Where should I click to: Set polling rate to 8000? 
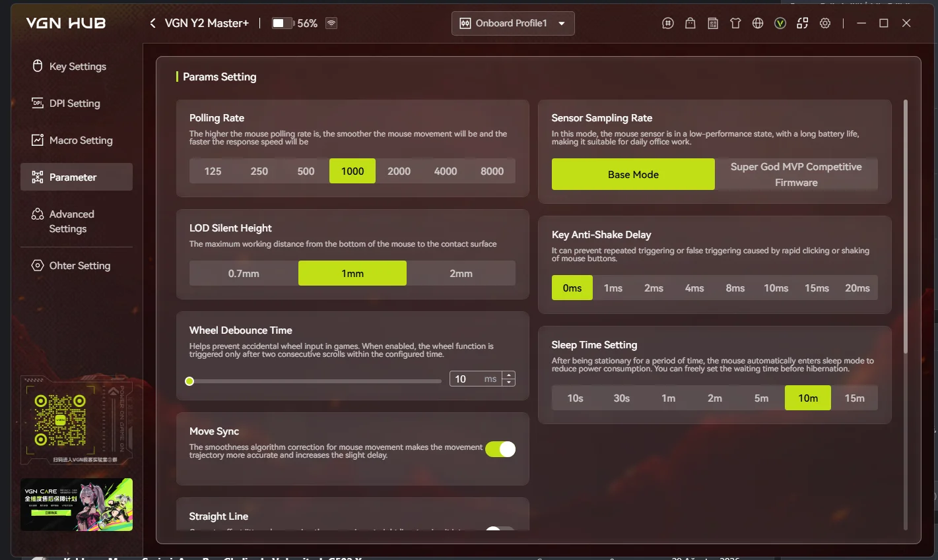pyautogui.click(x=492, y=171)
